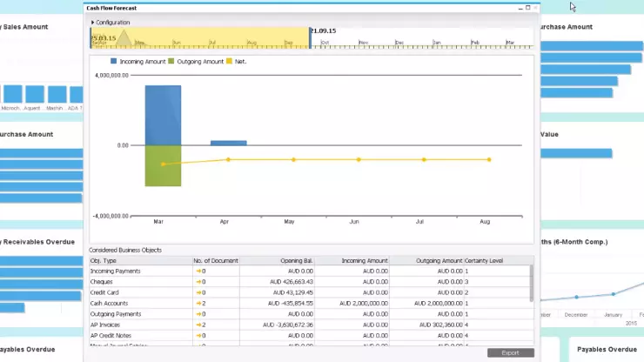Open the Outgoing Payments row link arrow
The width and height of the screenshot is (644, 362).
198,314
